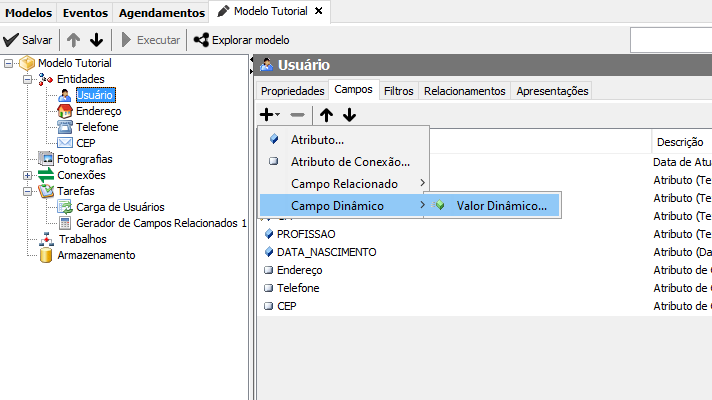Open the add field plus dropdown
The height and width of the screenshot is (400, 712).
coord(270,115)
